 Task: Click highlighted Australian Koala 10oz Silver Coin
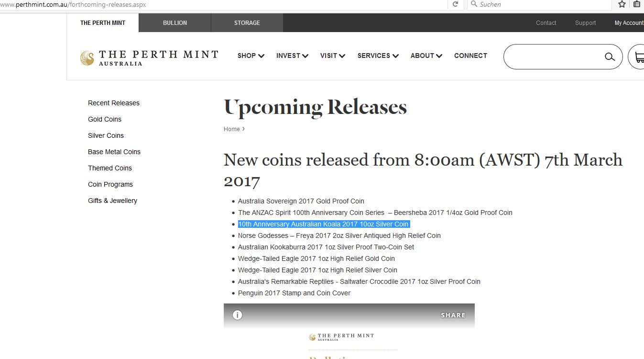pyautogui.click(x=324, y=224)
